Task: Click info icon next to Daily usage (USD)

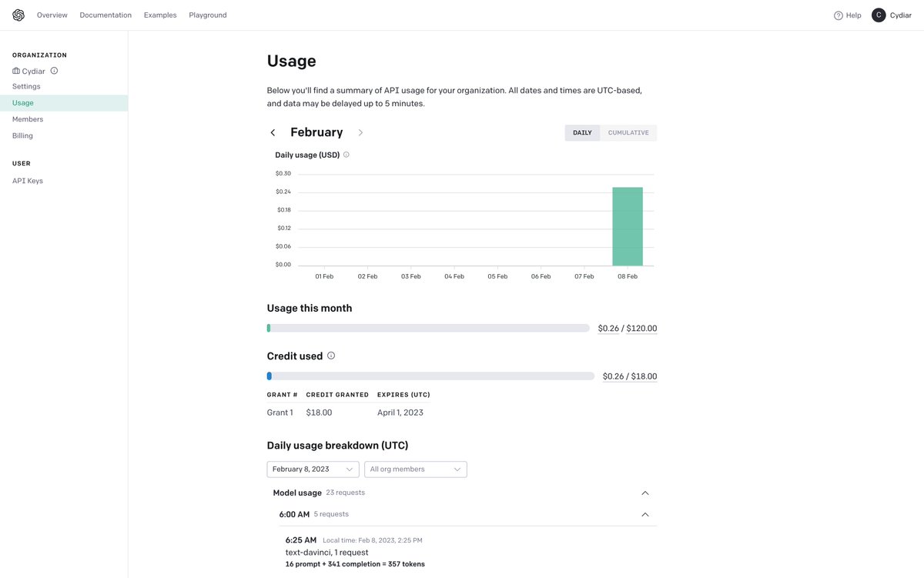Action: click(x=346, y=155)
